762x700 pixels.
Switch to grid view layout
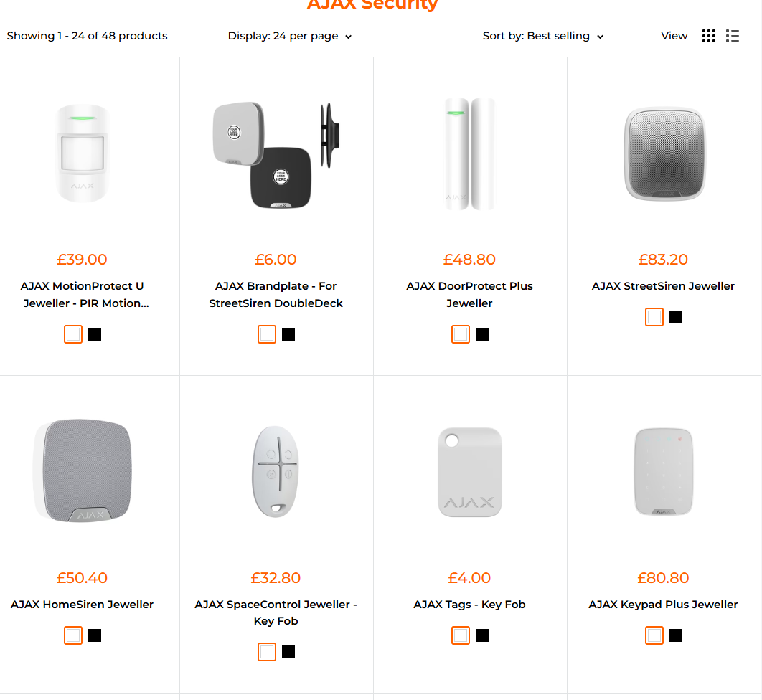(709, 36)
